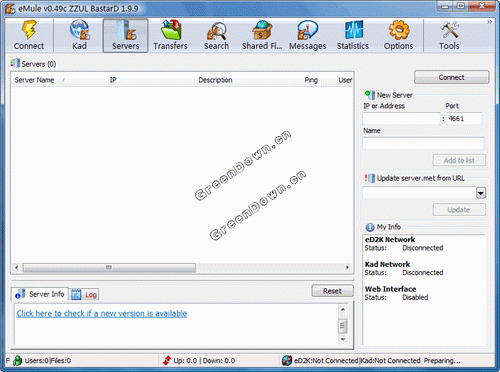This screenshot has width=500, height=372.
Task: Expand the server.met URL dropdown arrow
Action: point(481,193)
